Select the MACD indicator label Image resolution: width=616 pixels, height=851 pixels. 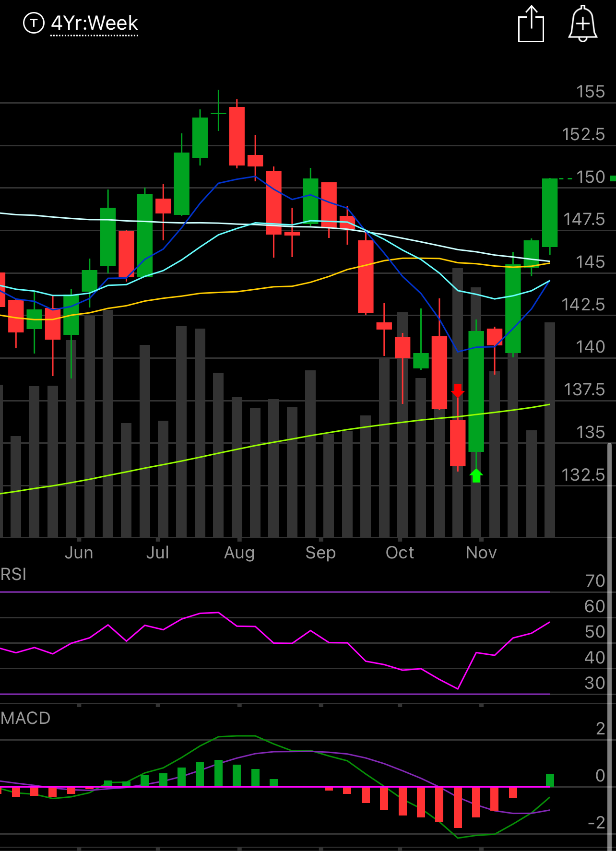25,718
